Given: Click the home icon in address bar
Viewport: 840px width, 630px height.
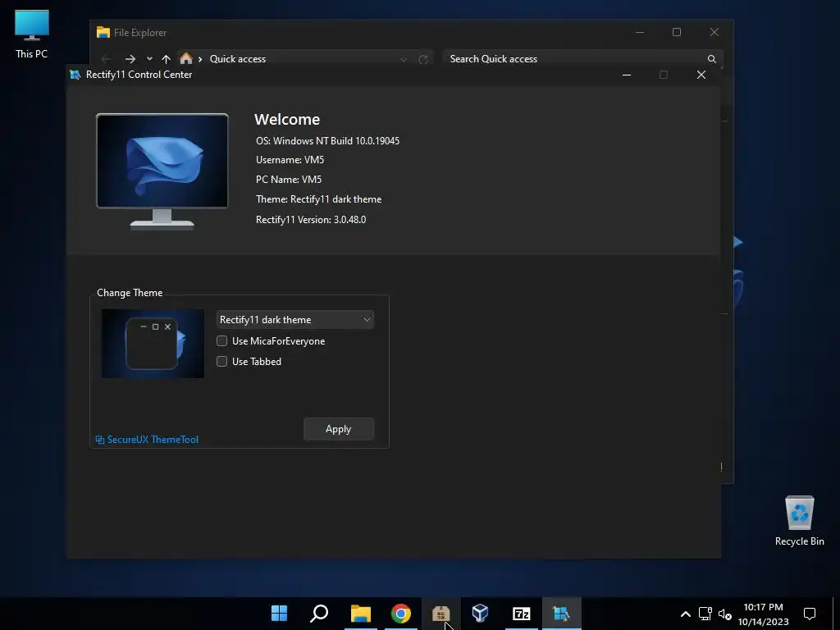Looking at the screenshot, I should pos(186,58).
